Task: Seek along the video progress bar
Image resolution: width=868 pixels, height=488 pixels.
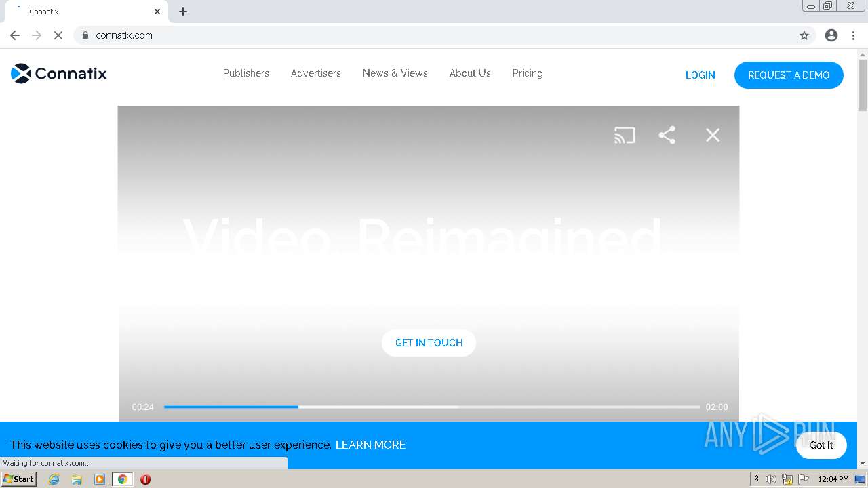Action: click(x=431, y=407)
